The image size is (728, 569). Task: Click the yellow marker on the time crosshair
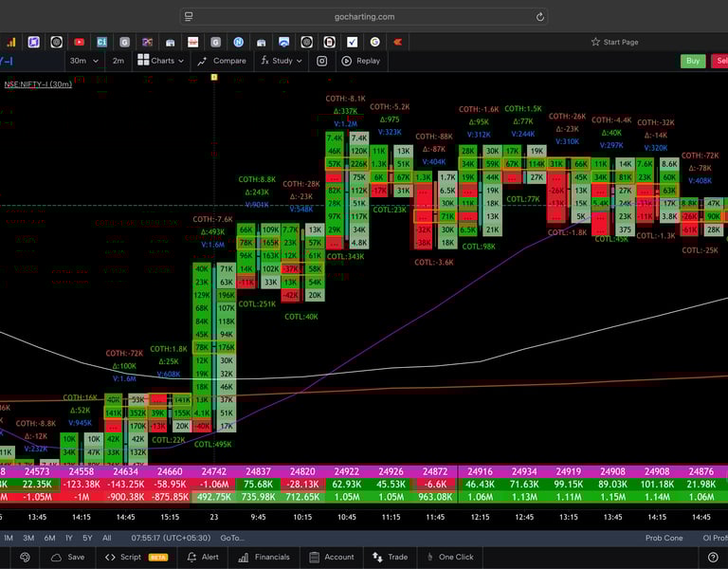click(x=214, y=77)
